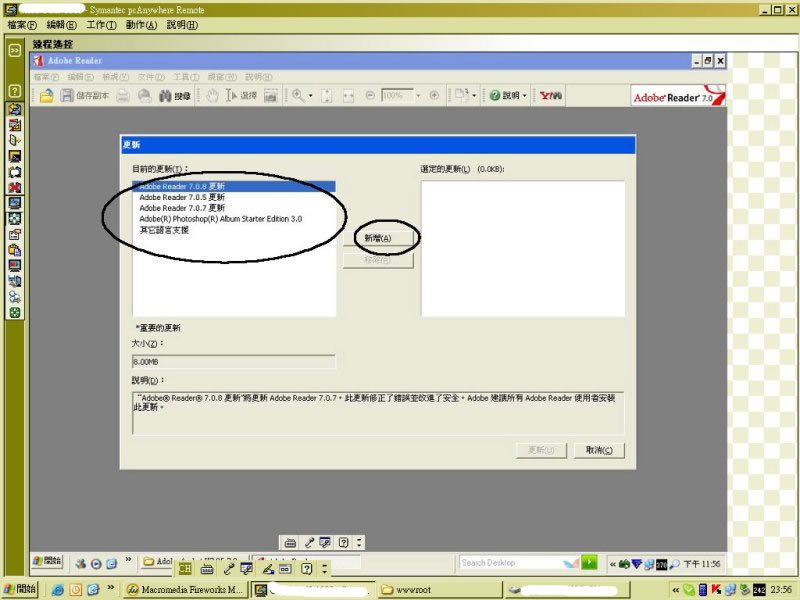Expand local taskbar quick launch overflow chevron
Viewport: 800px width, 600px height.
click(x=110, y=588)
